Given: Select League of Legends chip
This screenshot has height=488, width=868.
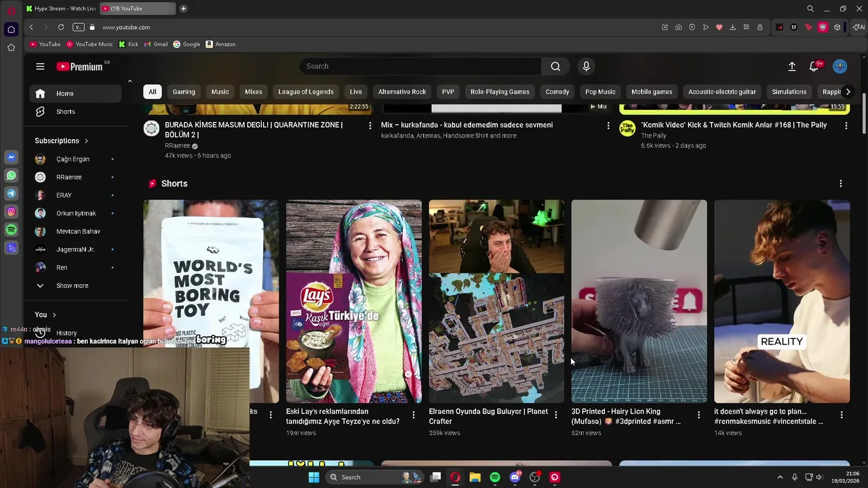Looking at the screenshot, I should pos(306,91).
